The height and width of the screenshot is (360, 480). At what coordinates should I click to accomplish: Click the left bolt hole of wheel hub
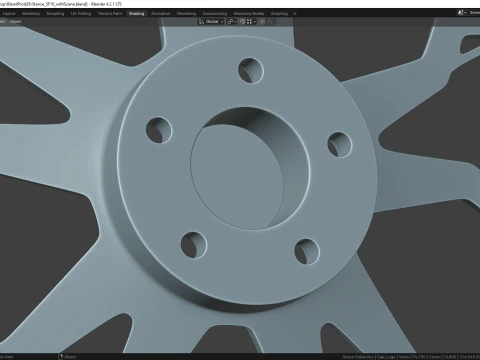pos(159,130)
